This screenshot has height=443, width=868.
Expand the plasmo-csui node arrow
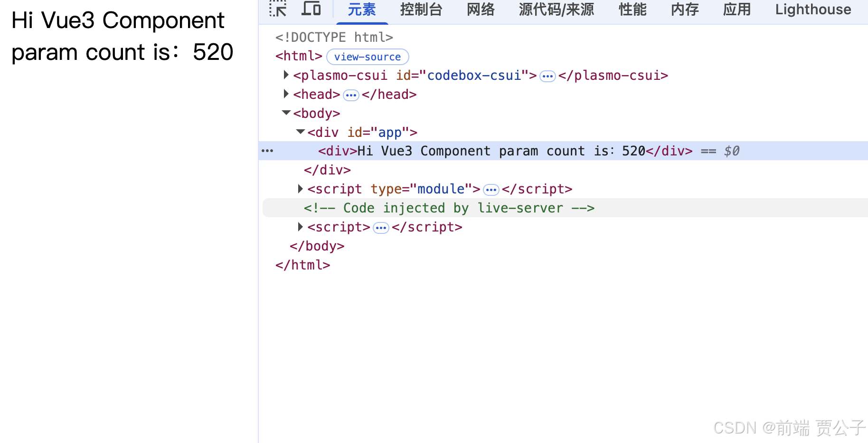pyautogui.click(x=286, y=75)
